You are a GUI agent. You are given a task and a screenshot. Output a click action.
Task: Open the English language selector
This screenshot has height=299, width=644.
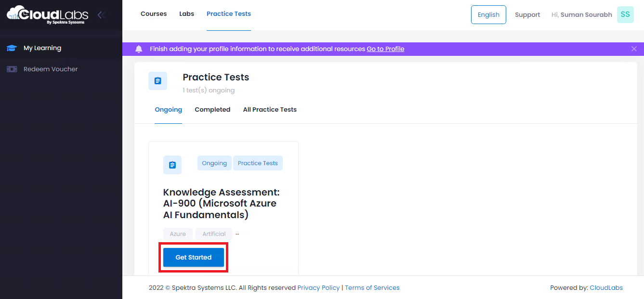[488, 14]
